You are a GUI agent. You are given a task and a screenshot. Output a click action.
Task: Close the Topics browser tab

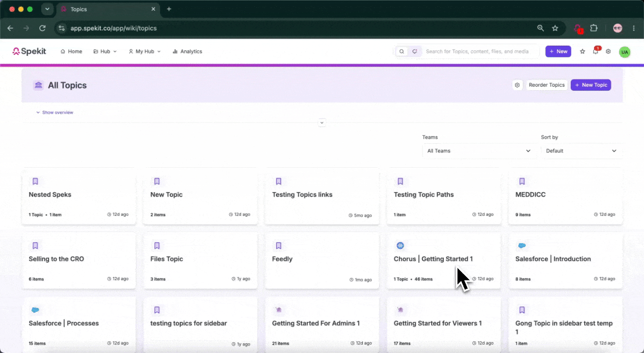pos(153,9)
